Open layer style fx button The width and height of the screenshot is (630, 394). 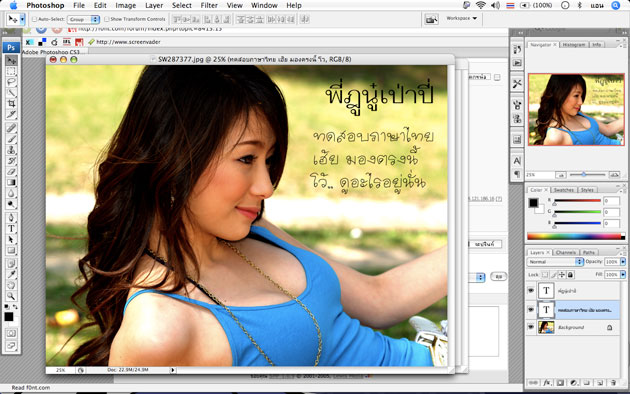547,383
